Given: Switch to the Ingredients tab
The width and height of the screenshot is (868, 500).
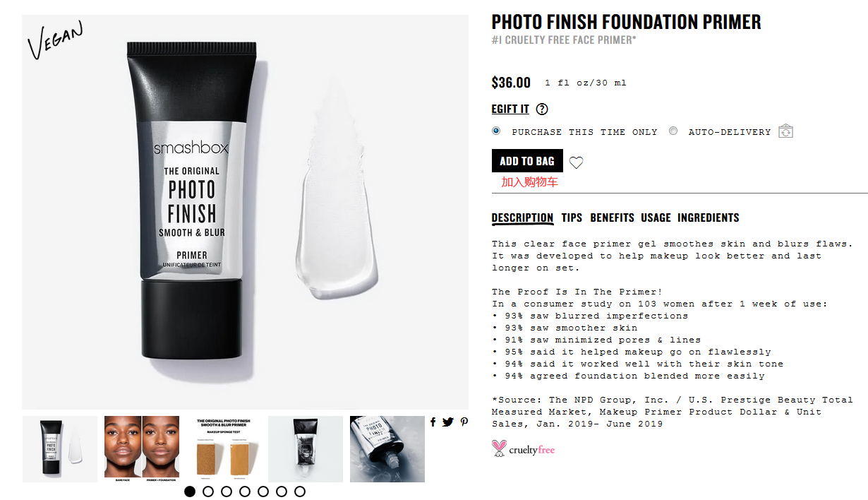Looking at the screenshot, I should 709,218.
